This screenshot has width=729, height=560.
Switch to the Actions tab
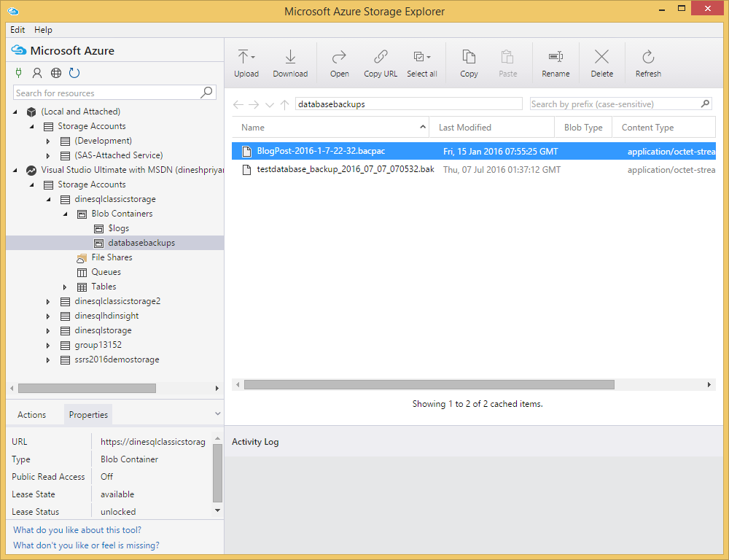coord(31,414)
